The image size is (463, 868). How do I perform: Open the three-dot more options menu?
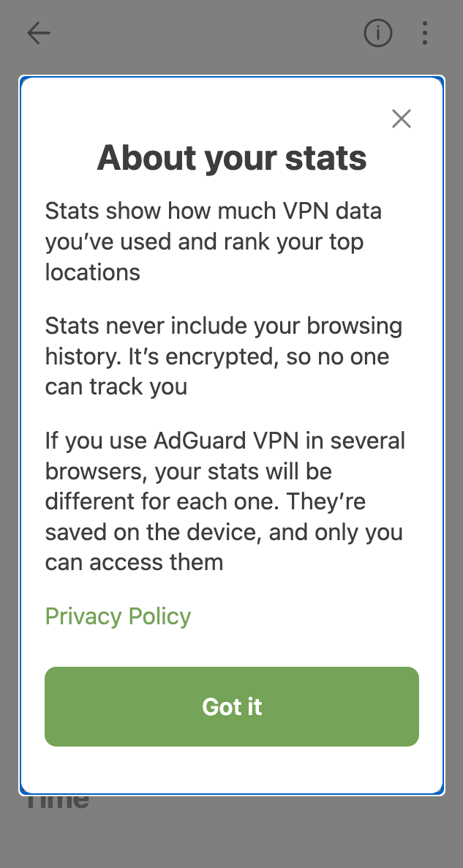tap(425, 33)
